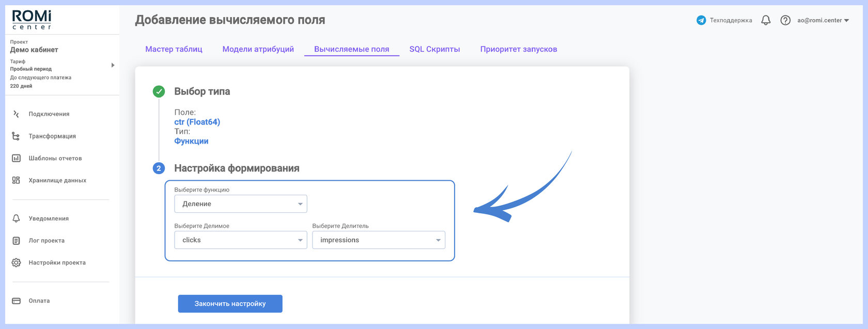Screen dimensions: 868x329
Task: Open Настройки проекта in the sidebar
Action: [57, 262]
